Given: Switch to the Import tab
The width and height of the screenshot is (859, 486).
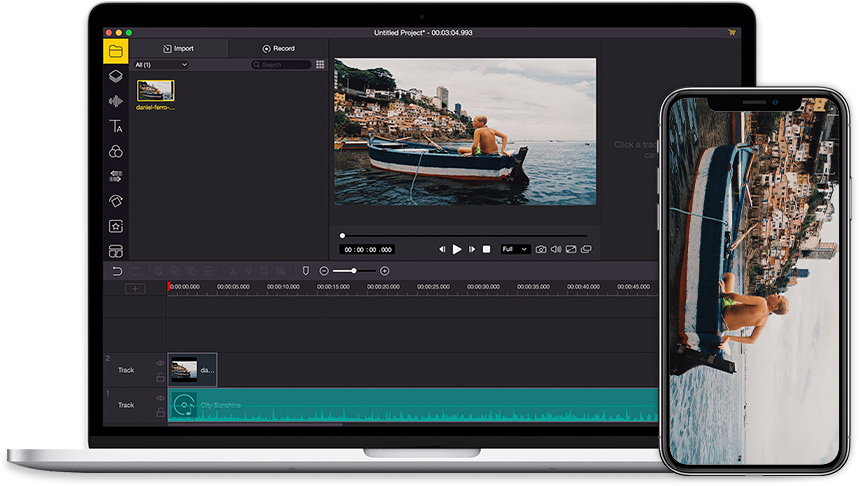Looking at the screenshot, I should click(179, 48).
